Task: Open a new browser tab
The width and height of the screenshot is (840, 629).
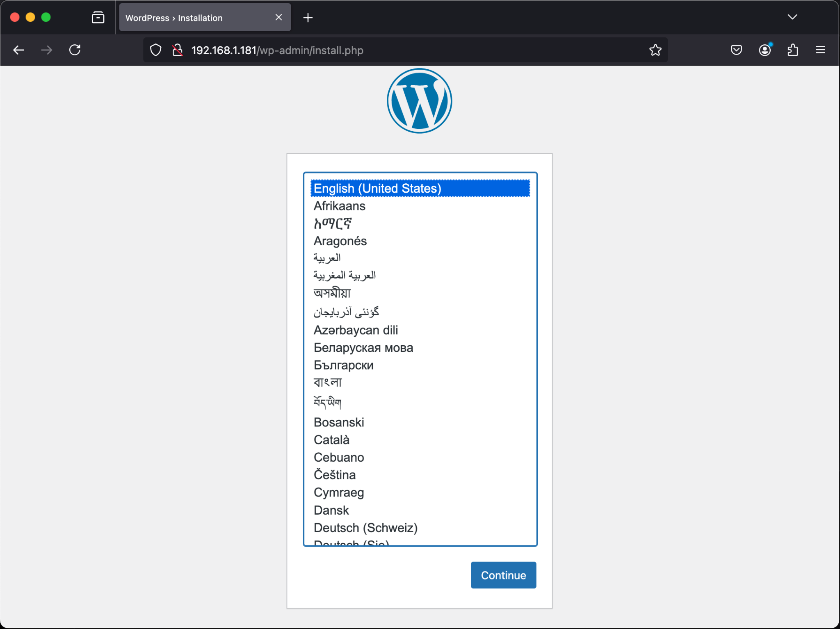Action: tap(308, 17)
